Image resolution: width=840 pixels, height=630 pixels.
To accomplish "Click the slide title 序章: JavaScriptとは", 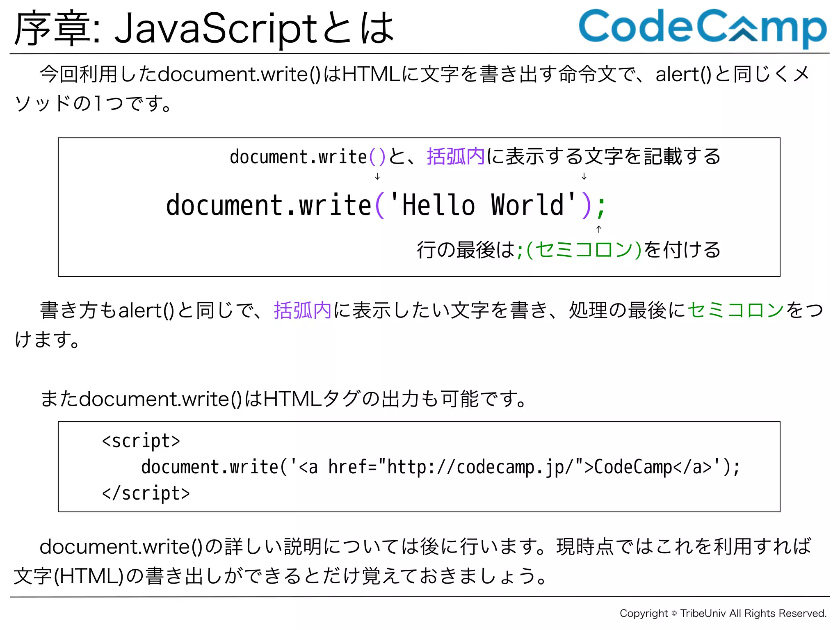I will pyautogui.click(x=204, y=28).
